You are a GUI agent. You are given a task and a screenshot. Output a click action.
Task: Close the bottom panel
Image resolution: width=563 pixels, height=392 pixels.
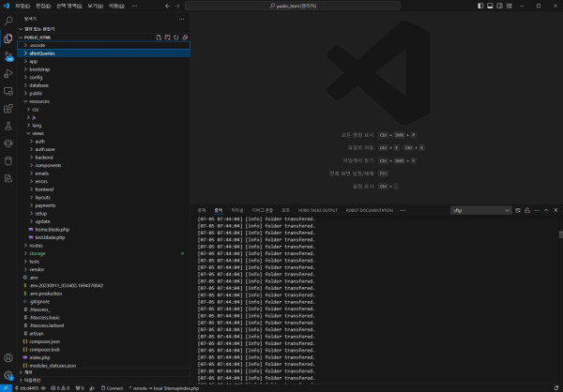click(555, 210)
